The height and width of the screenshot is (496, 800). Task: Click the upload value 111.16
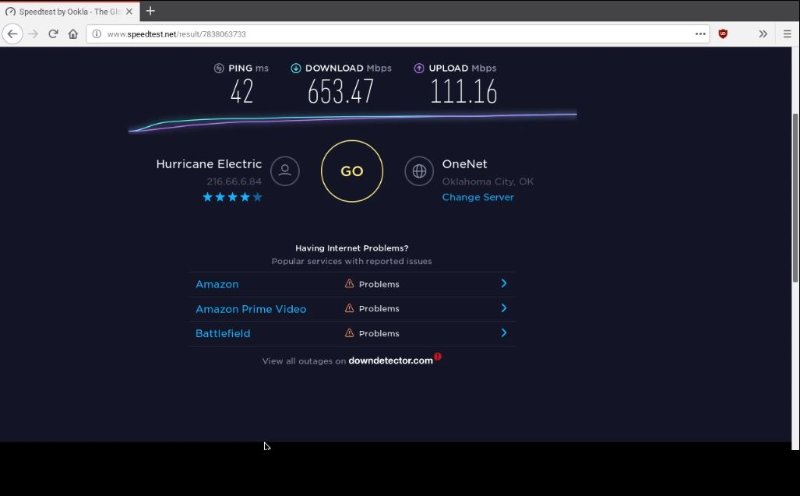pos(463,92)
